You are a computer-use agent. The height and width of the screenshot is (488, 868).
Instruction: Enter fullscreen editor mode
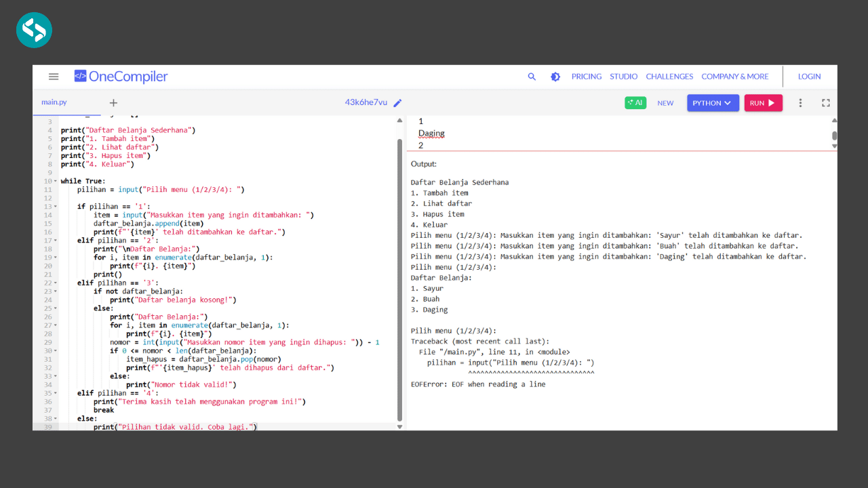click(825, 102)
